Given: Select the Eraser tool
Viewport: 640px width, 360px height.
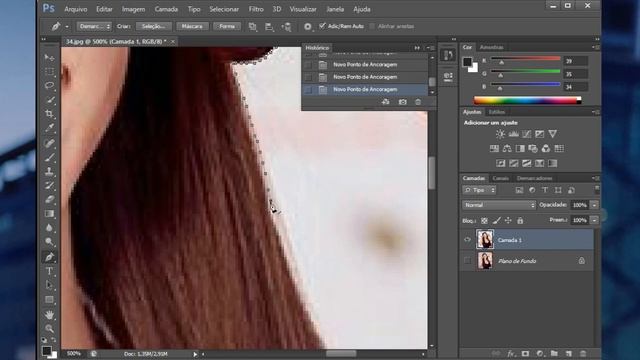Looking at the screenshot, I should 49,200.
